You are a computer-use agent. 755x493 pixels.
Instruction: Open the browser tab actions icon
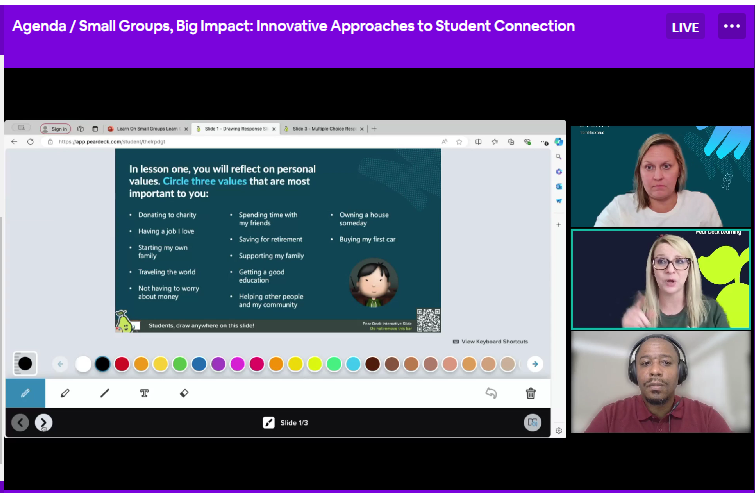tap(95, 129)
